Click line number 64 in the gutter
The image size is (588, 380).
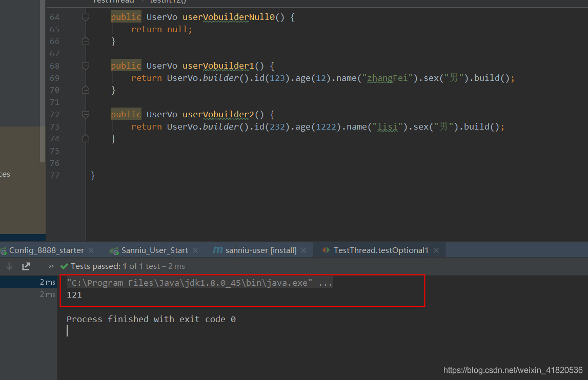tap(55, 17)
